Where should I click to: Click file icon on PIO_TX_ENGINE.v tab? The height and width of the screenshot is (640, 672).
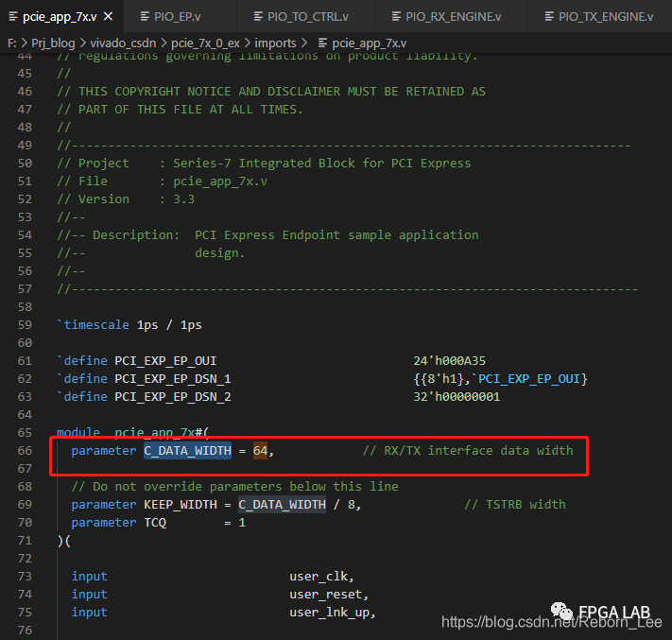tap(549, 17)
